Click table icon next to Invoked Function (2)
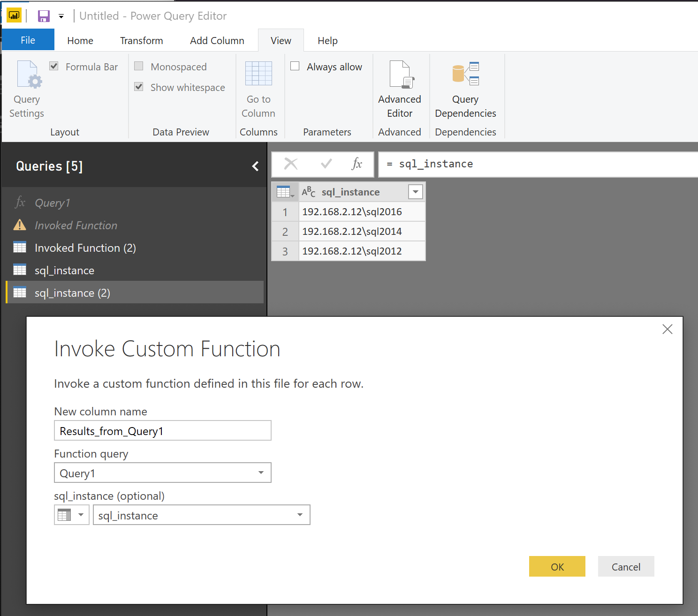Screen dimensions: 698x616 click(20, 247)
